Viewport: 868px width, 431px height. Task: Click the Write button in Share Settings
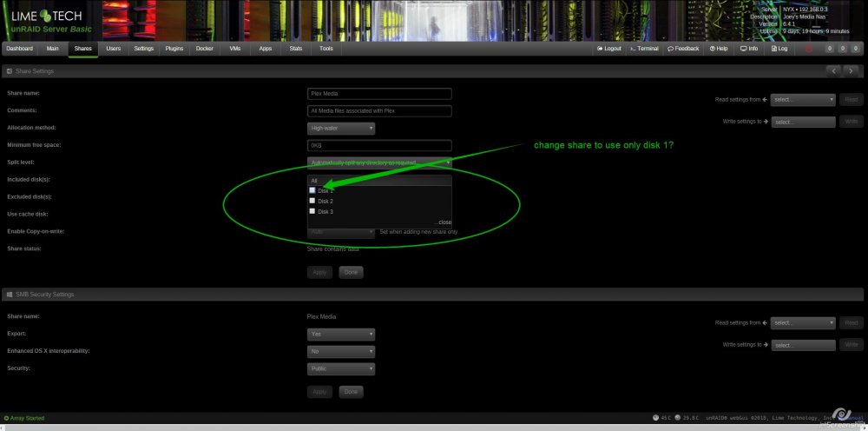click(x=851, y=122)
